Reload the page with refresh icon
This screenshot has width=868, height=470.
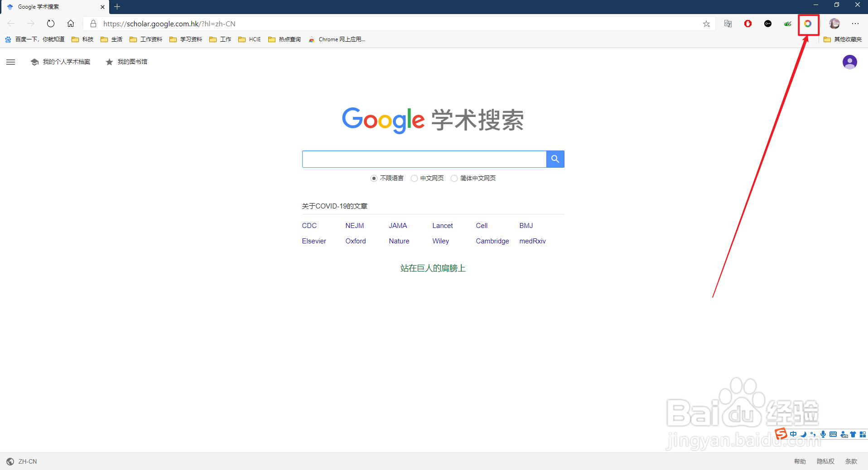coord(51,24)
